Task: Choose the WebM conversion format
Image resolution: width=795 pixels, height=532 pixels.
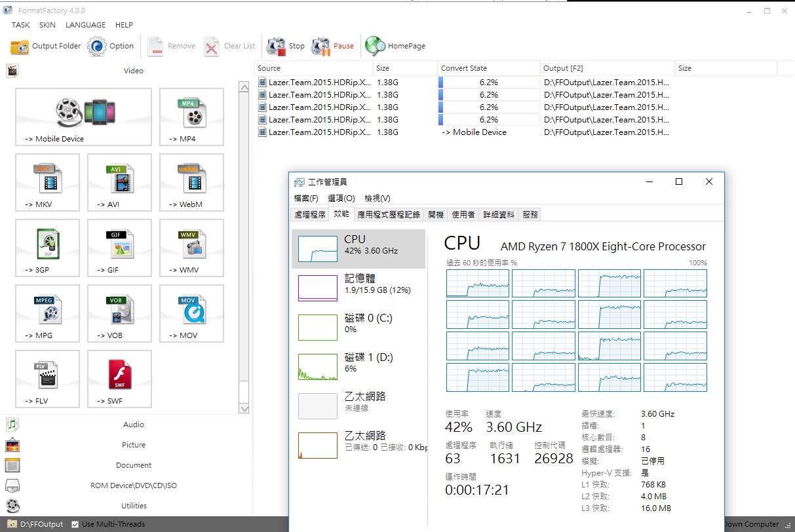Action: point(191,183)
